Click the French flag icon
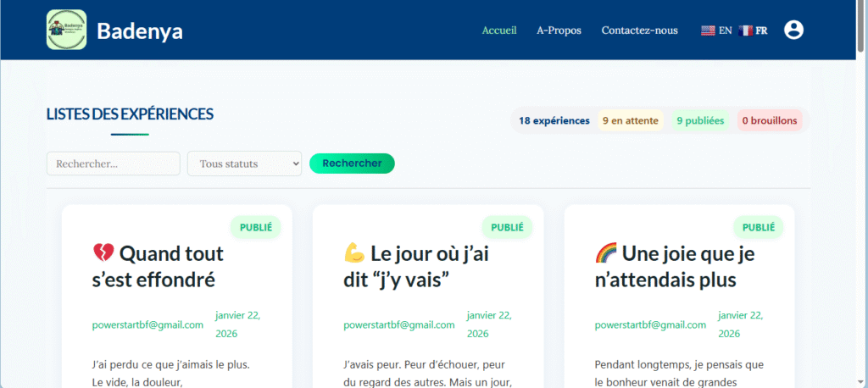The width and height of the screenshot is (868, 388). point(745,30)
